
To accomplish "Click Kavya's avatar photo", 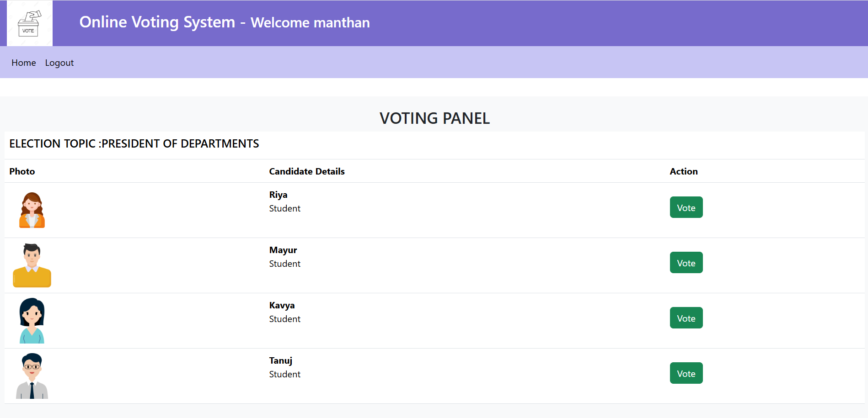I will (32, 321).
